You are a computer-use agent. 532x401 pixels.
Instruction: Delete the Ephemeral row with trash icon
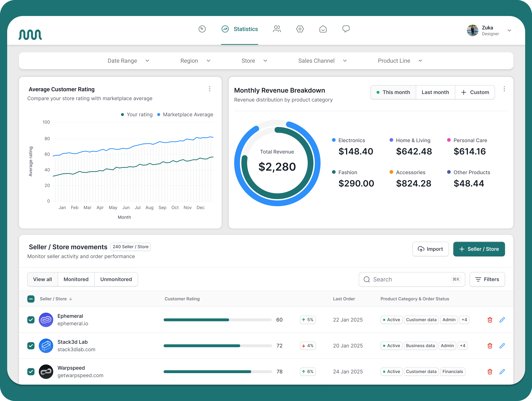490,320
